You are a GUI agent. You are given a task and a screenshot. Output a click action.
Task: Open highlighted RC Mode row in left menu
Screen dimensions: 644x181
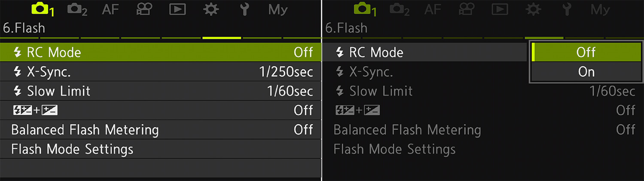pos(161,52)
